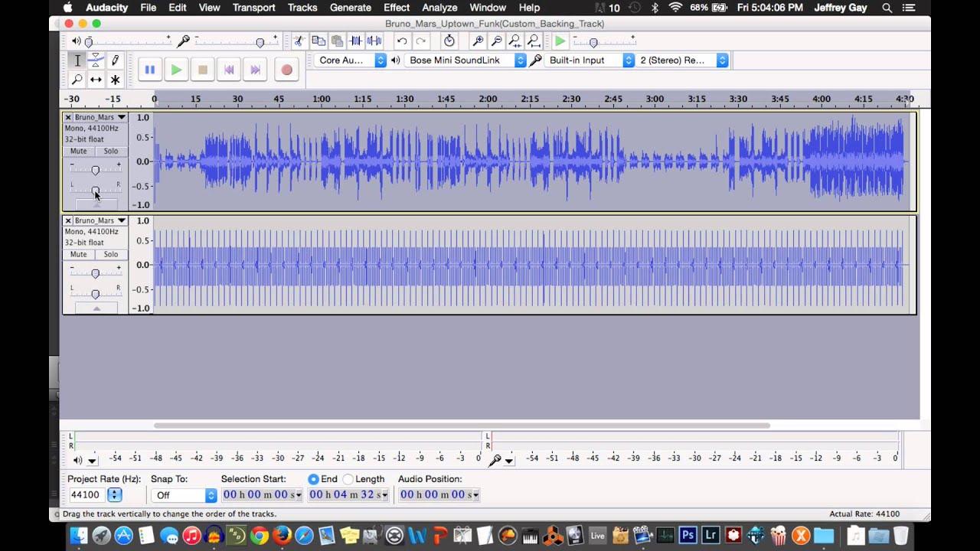Skip to end of the project
Image resolution: width=980 pixels, height=551 pixels.
click(x=255, y=70)
